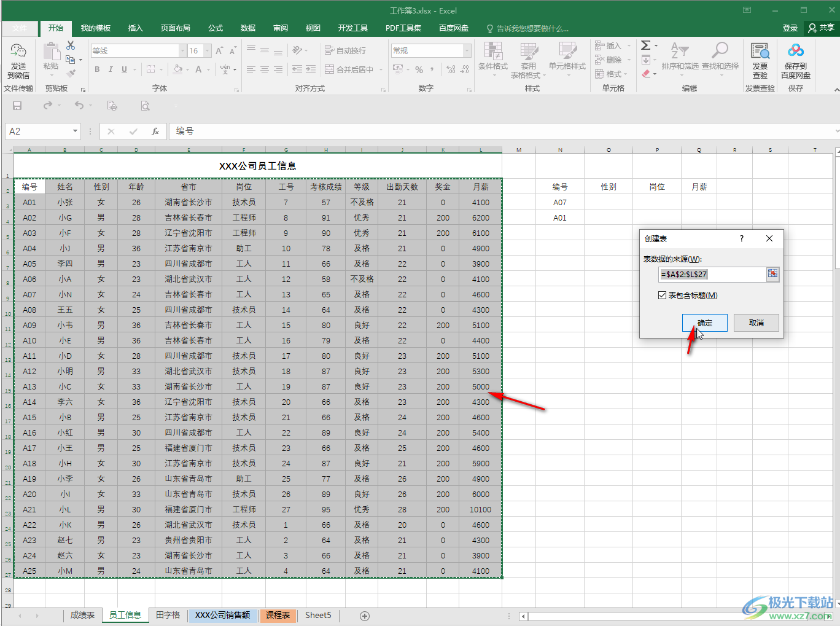The image size is (840, 626).
Task: Open the 公式 ribbon tab
Action: (x=216, y=28)
